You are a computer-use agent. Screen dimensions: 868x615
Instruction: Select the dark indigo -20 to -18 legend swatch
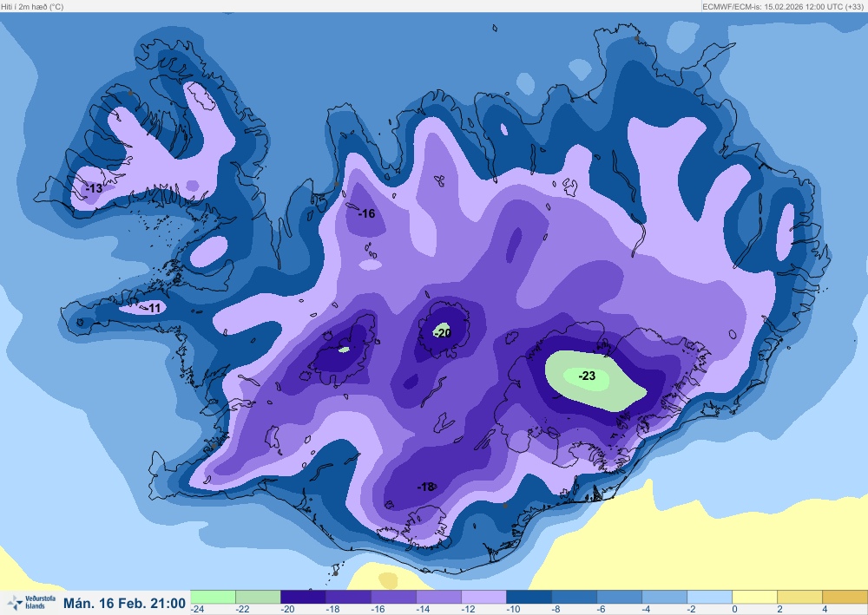(303, 598)
